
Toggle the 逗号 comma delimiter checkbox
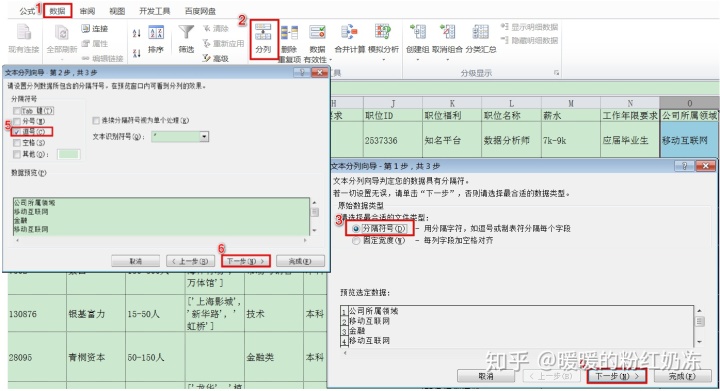click(x=17, y=132)
